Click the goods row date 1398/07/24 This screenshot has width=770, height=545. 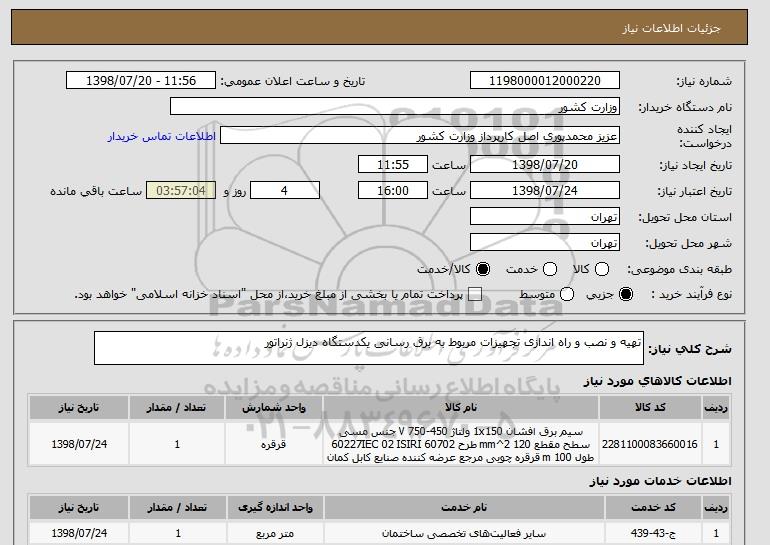(x=79, y=444)
